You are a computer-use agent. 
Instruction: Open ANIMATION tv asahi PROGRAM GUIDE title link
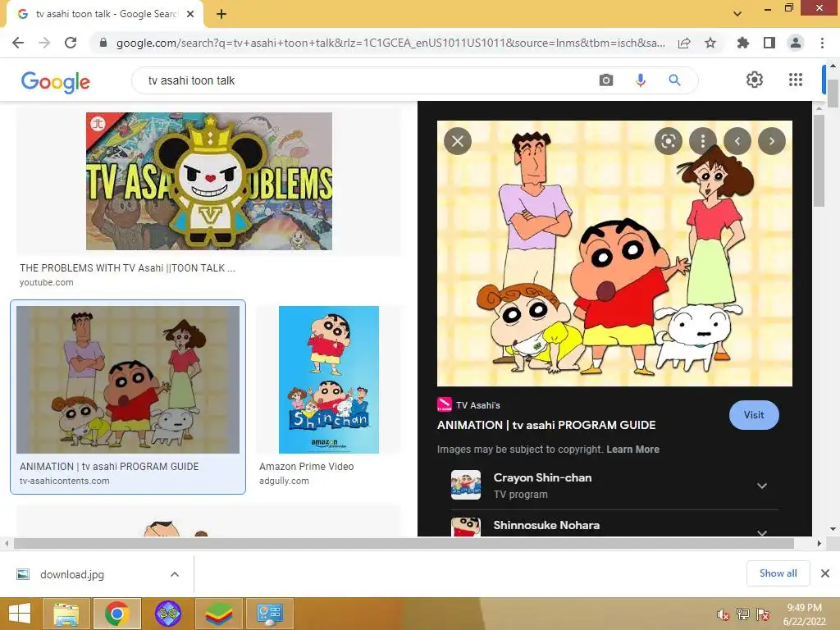click(546, 425)
